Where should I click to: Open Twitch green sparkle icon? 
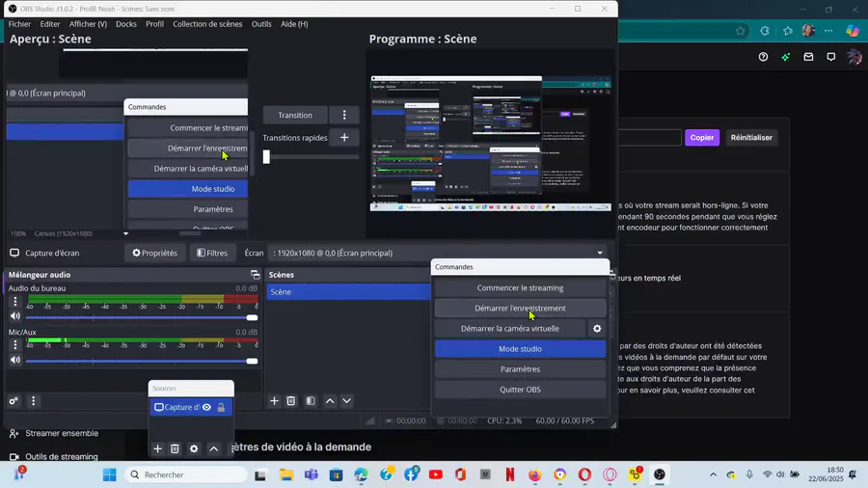coord(785,57)
